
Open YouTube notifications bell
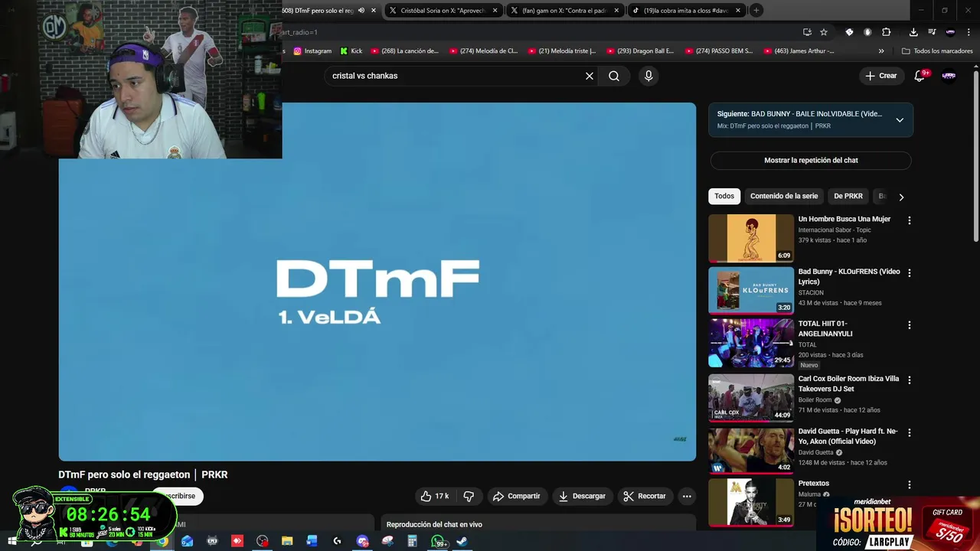(x=921, y=76)
